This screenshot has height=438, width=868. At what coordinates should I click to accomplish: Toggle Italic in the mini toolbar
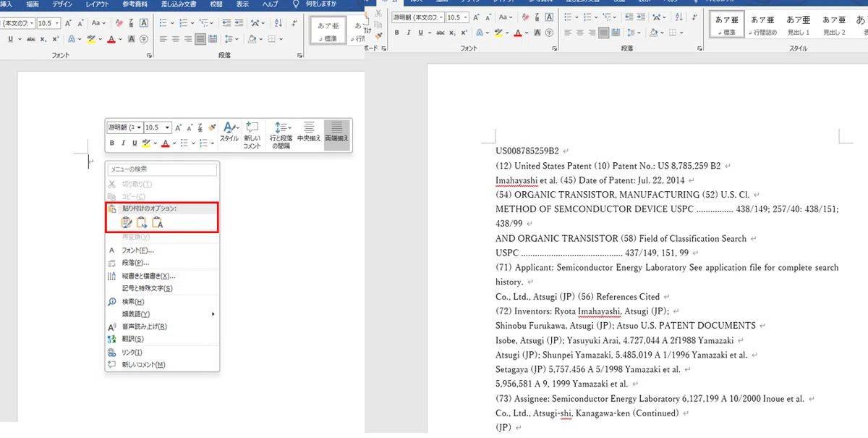[123, 143]
